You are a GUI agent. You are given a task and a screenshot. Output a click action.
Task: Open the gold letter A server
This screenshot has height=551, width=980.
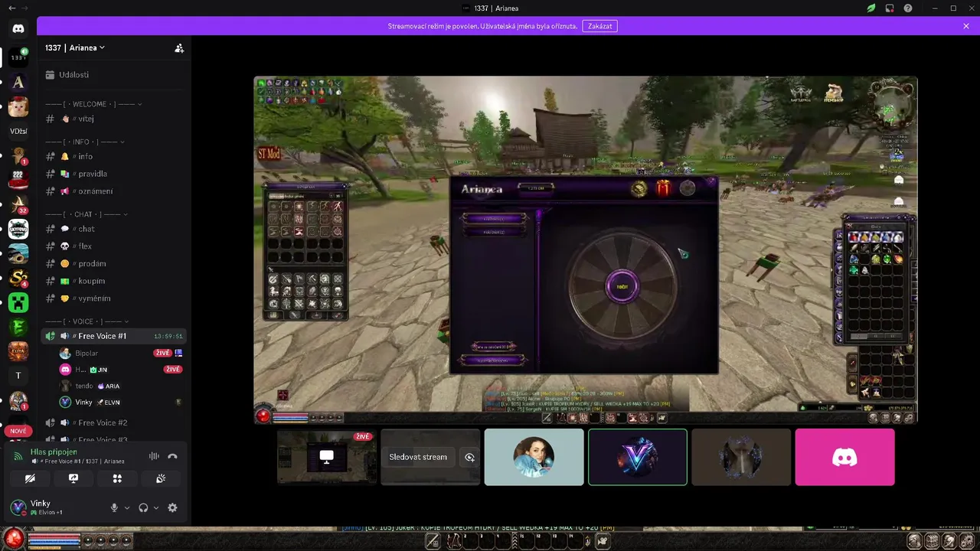[x=18, y=82]
